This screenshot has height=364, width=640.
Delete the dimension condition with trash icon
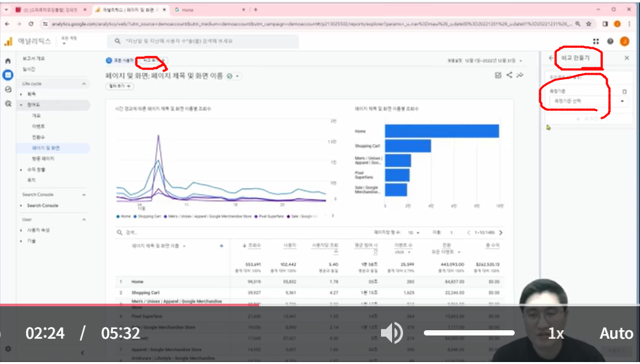624,91
